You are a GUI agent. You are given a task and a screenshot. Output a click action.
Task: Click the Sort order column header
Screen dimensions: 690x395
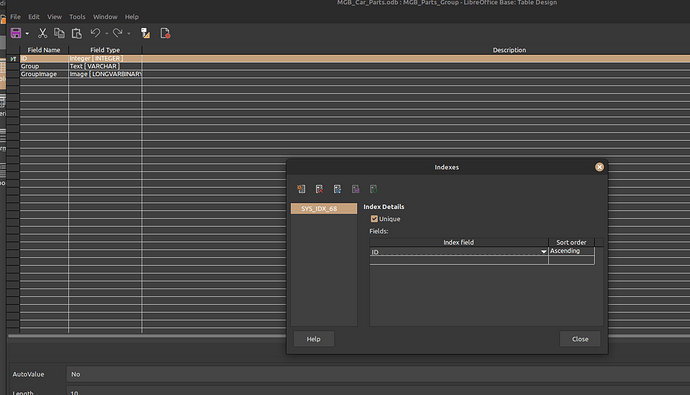571,242
